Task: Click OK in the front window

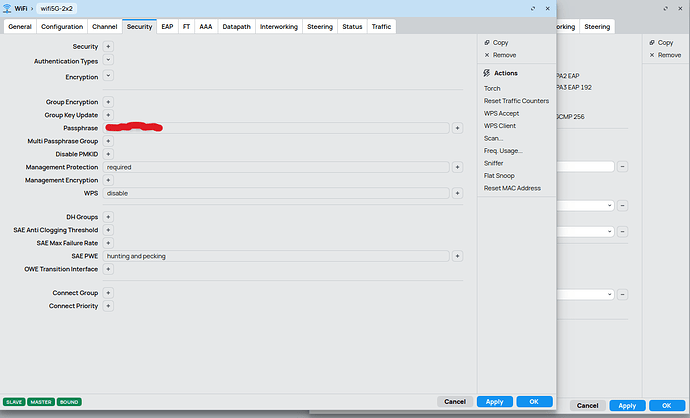Action: click(x=534, y=401)
